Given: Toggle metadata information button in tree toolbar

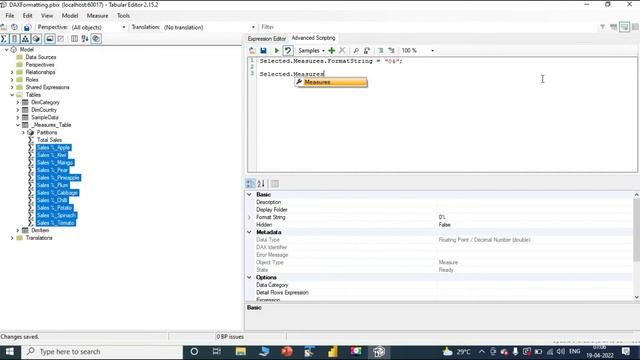Looking at the screenshot, I should pyautogui.click(x=96, y=39).
